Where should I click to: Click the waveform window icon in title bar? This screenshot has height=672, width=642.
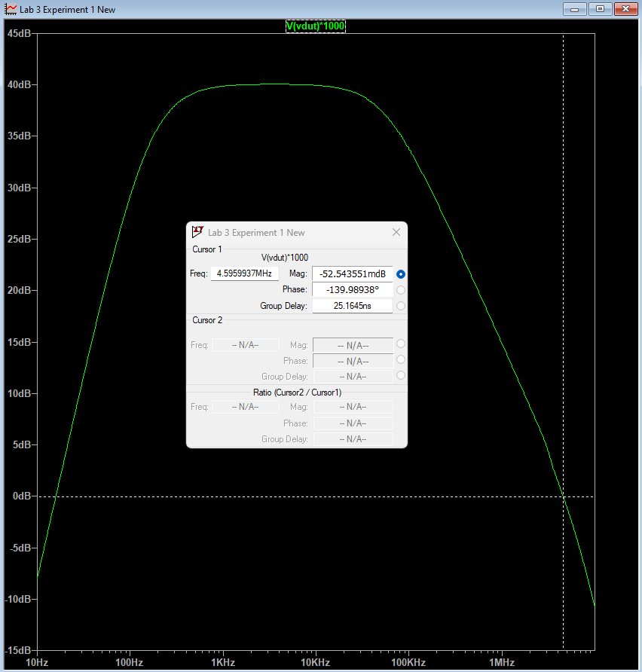[x=11, y=9]
